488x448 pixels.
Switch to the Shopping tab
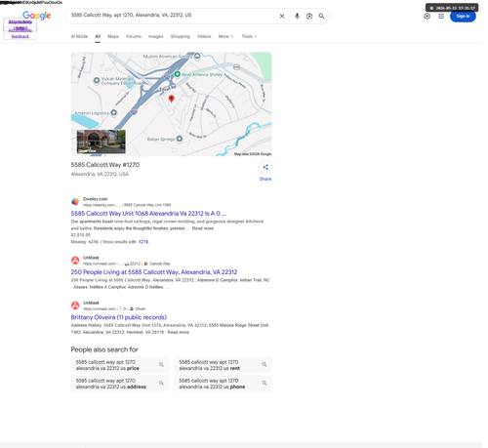coord(181,36)
